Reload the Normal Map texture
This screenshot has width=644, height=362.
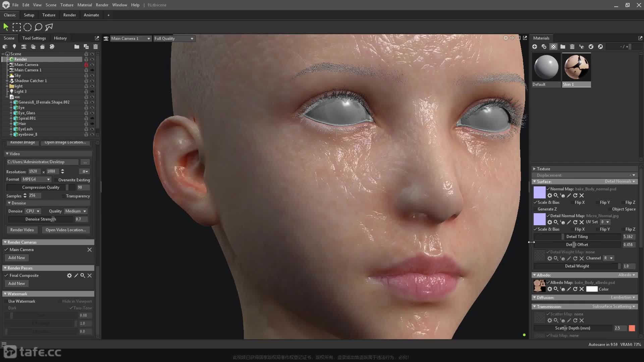575,195
